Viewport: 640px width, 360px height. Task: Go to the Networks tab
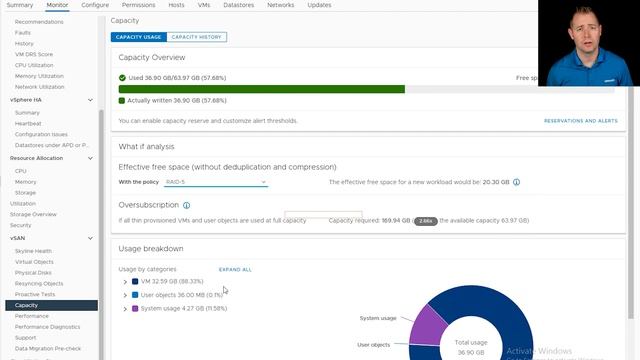point(280,5)
